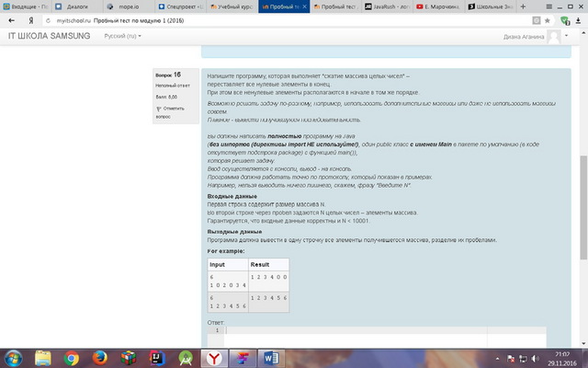Reload the page with the refresh icon
588x368 pixels.
click(48, 20)
